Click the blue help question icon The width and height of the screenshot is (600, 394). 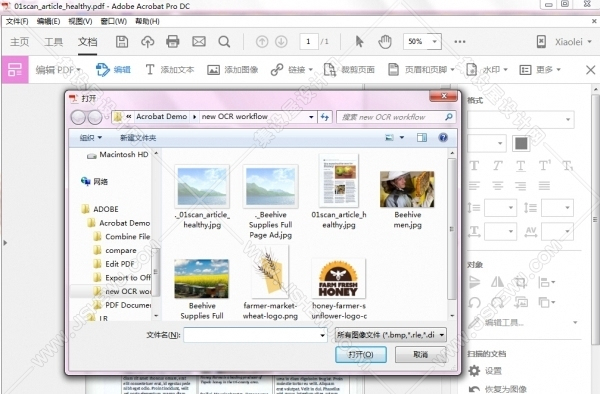(x=443, y=138)
